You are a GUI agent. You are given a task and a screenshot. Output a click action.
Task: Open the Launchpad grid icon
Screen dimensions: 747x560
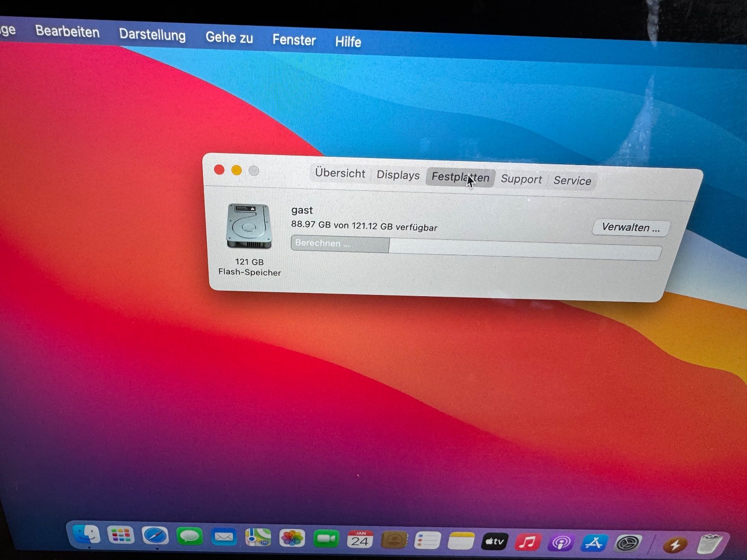pyautogui.click(x=121, y=535)
